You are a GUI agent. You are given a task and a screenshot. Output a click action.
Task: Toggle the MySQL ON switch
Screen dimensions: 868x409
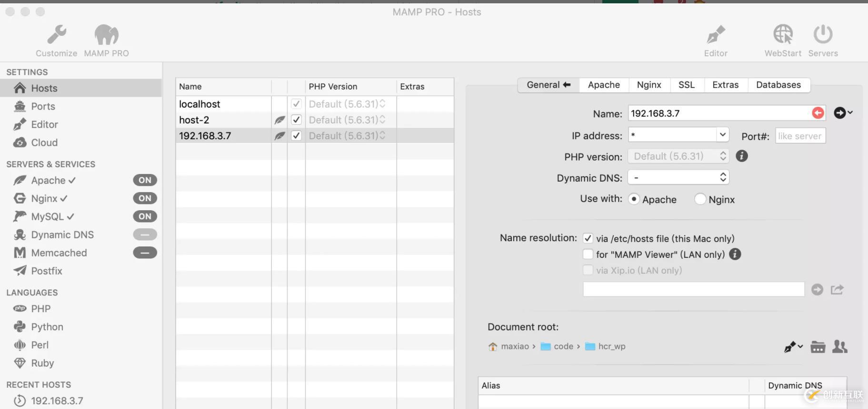coord(145,216)
